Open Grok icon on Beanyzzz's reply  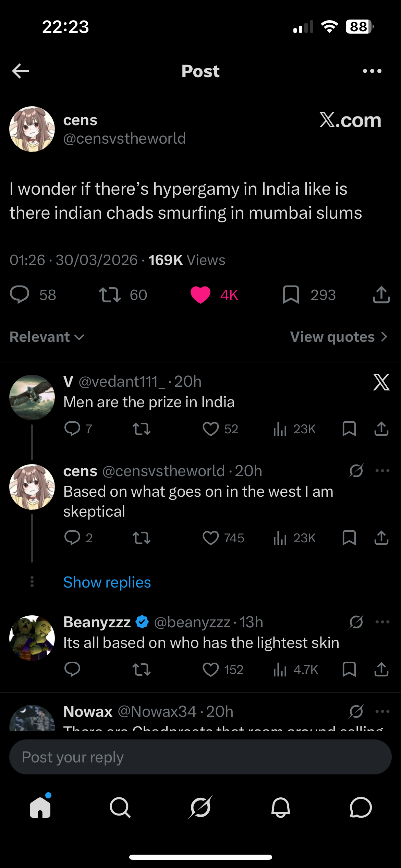(x=356, y=622)
